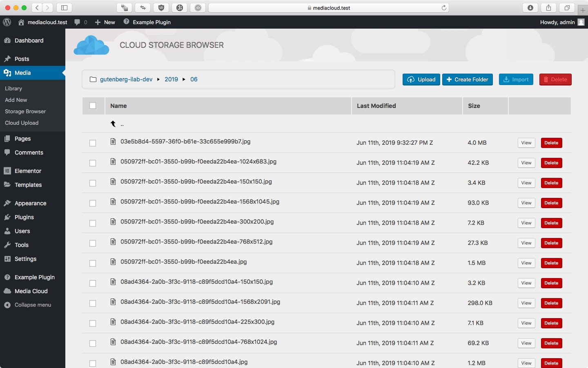
Task: Check the 050972ff 150x150 file checkbox
Action: [x=93, y=183]
